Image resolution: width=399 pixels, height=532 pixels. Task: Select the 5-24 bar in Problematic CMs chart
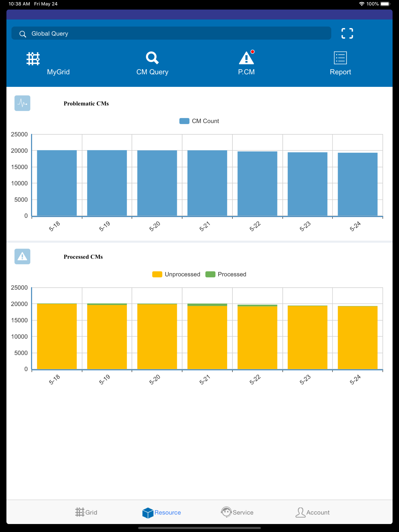coord(358,184)
